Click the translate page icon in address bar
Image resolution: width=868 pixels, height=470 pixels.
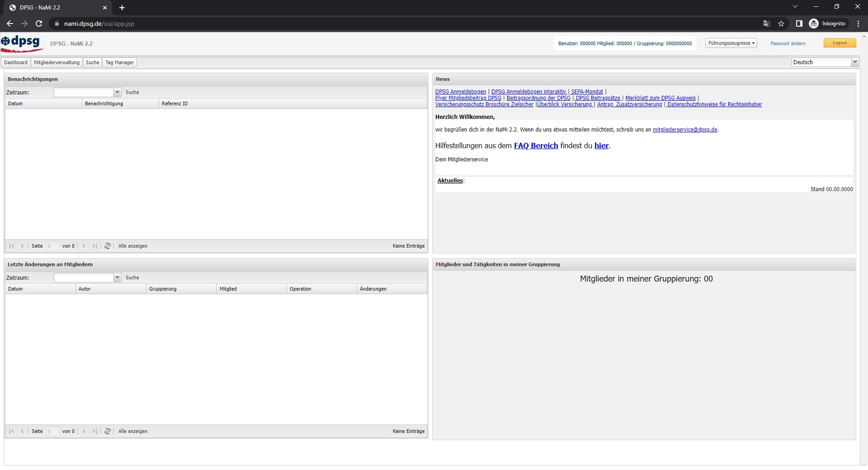coord(767,23)
